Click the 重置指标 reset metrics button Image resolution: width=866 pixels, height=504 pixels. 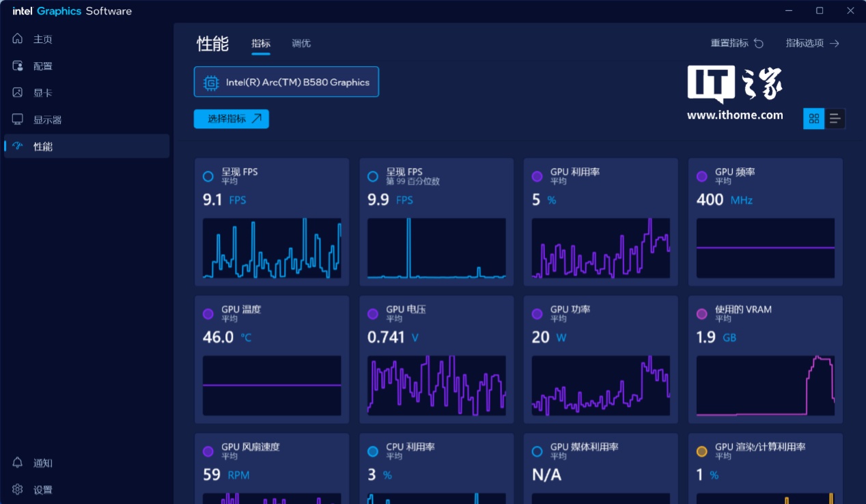tap(737, 43)
